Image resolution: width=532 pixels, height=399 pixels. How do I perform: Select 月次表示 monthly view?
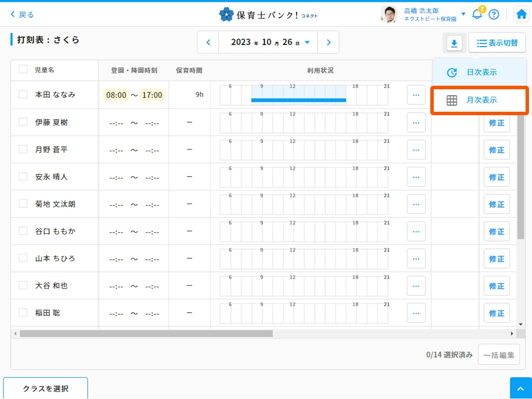coord(479,100)
